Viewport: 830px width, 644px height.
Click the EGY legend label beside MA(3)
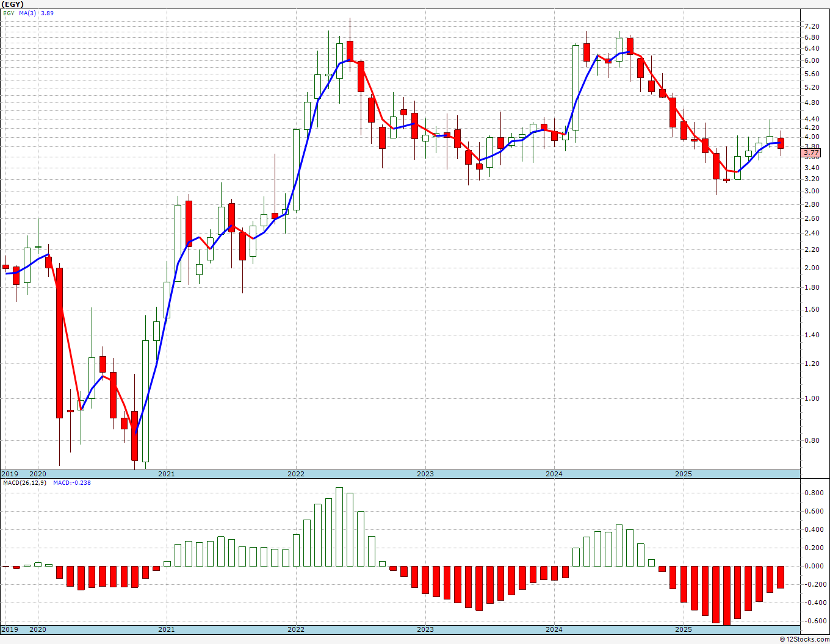[x=9, y=13]
